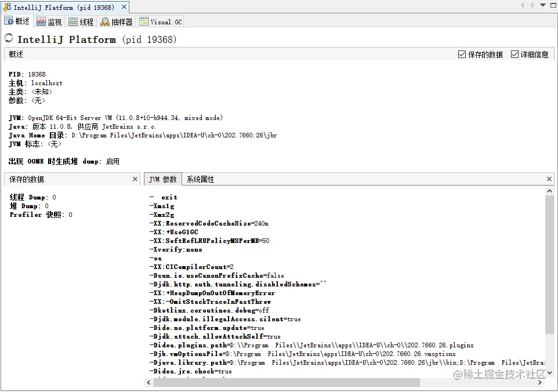Maximize the document window
The width and height of the screenshot is (558, 392).
pos(553,5)
